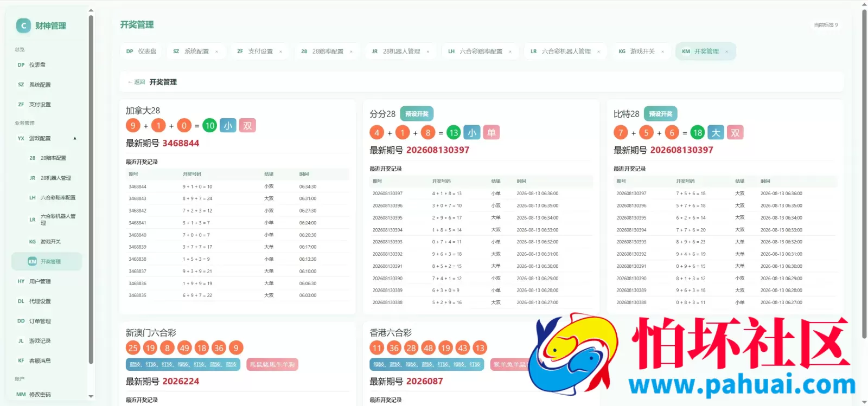Open 支付设置 in the sidebar
Screen dimensions: 868x406
[x=47, y=105]
